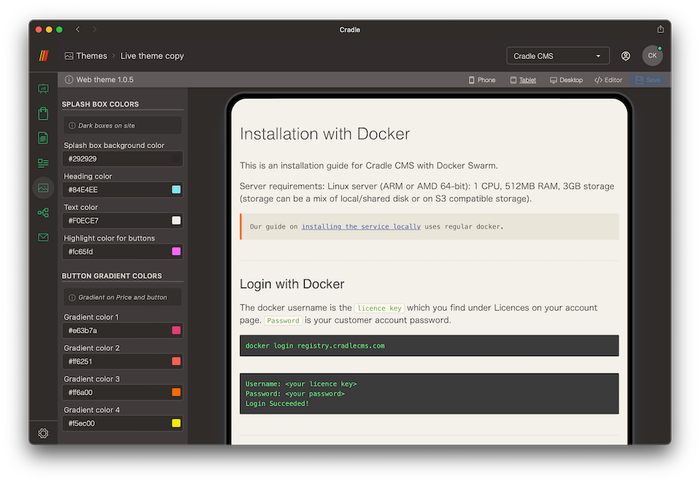700x483 pixels.
Task: Open settings gear at sidebar bottom
Action: 43,433
